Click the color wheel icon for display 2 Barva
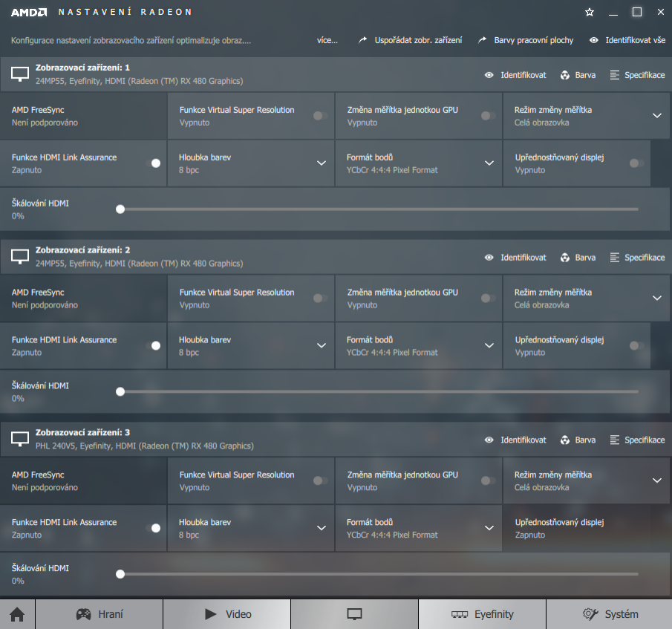Screen dimensions: 672x629 pyautogui.click(x=565, y=258)
